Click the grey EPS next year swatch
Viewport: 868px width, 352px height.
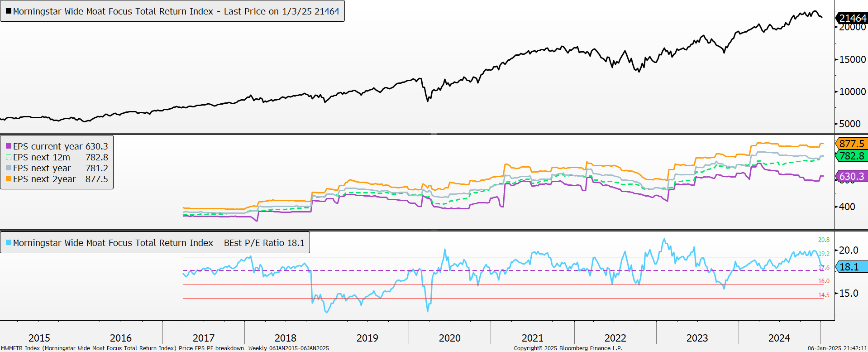pos(9,168)
